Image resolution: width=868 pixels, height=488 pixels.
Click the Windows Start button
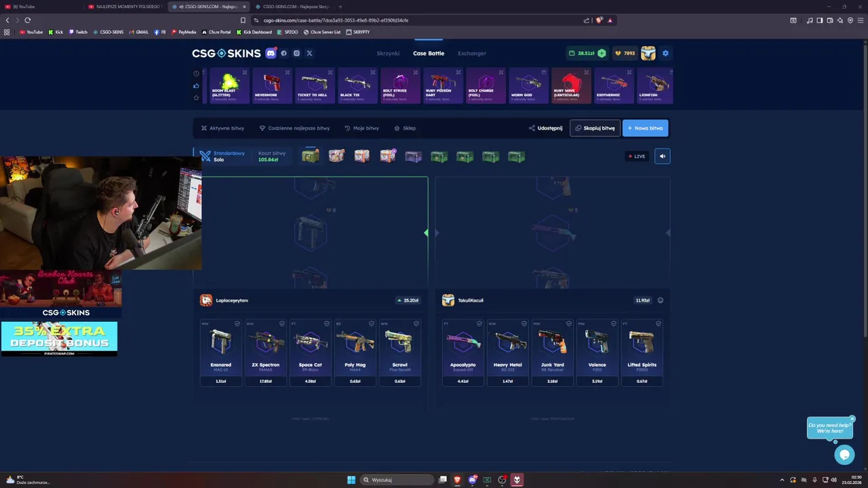click(x=351, y=480)
